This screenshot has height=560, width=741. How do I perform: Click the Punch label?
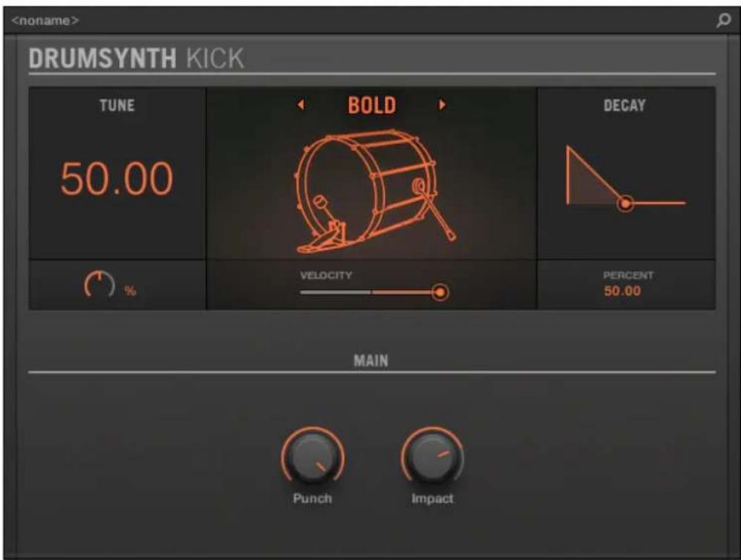pos(313,498)
